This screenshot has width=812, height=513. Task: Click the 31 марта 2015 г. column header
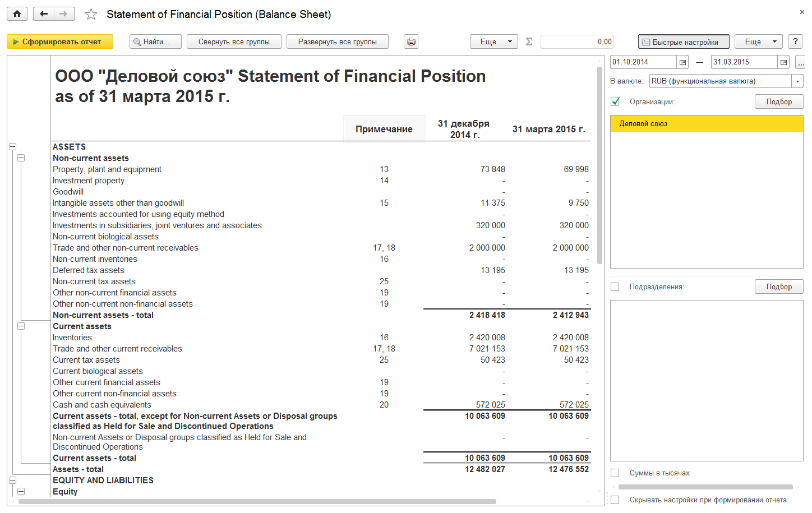(549, 129)
